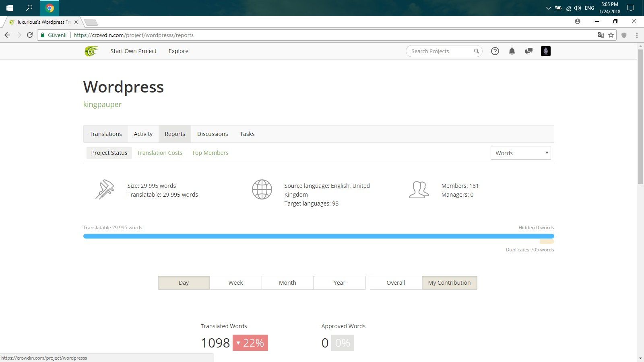Select the Day period toggle
Image resolution: width=644 pixels, height=362 pixels.
(x=184, y=283)
